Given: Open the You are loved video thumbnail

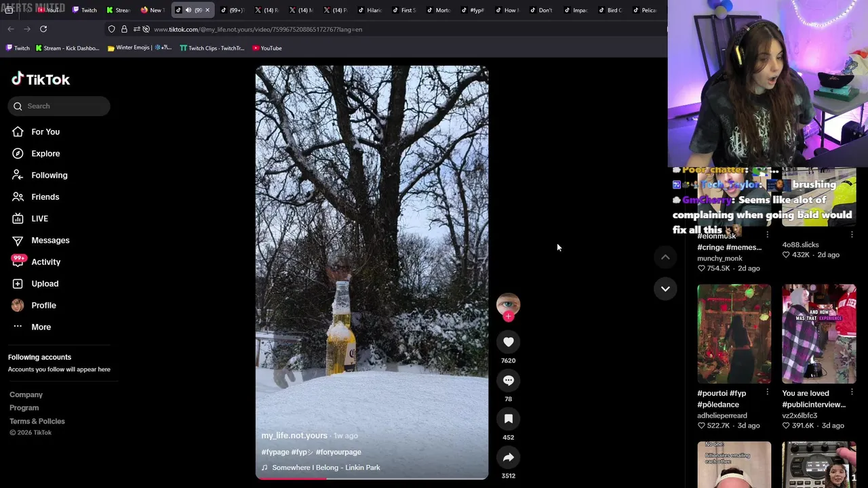Looking at the screenshot, I should 818,334.
